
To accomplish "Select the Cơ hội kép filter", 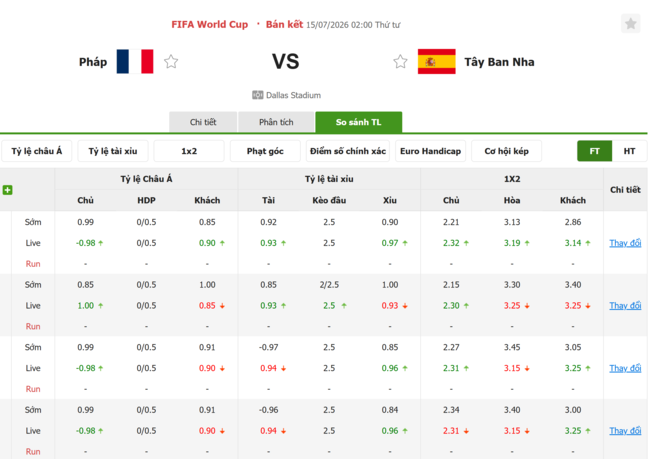I will tap(507, 151).
